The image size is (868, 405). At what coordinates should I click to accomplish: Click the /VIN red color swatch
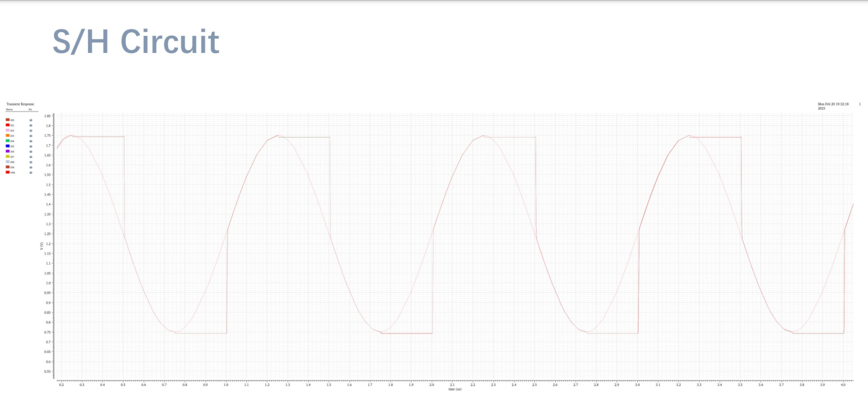tap(7, 172)
